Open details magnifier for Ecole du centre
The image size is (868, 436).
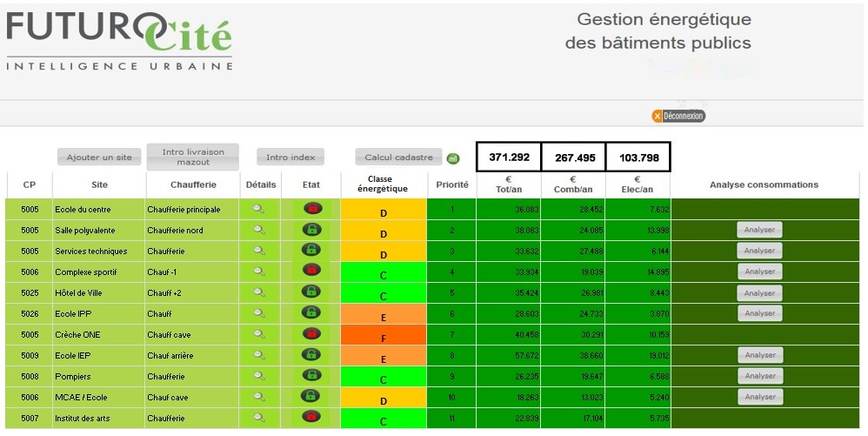pos(258,209)
